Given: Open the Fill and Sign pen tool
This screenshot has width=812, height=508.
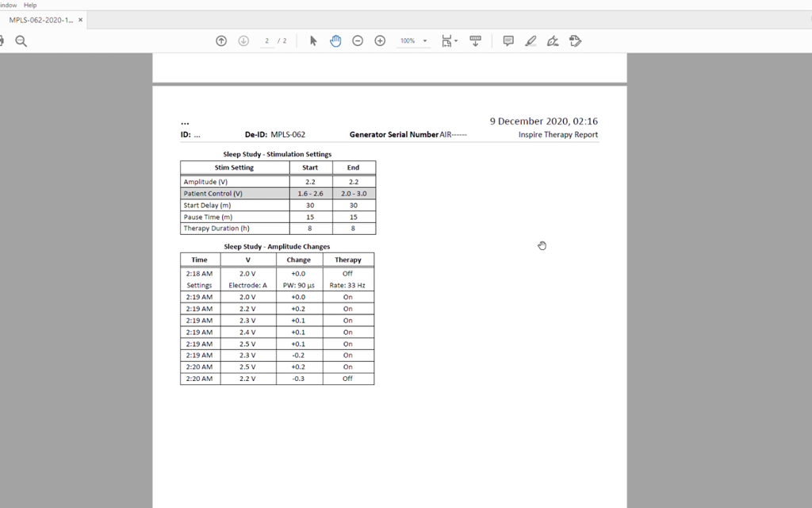Looking at the screenshot, I should point(553,41).
